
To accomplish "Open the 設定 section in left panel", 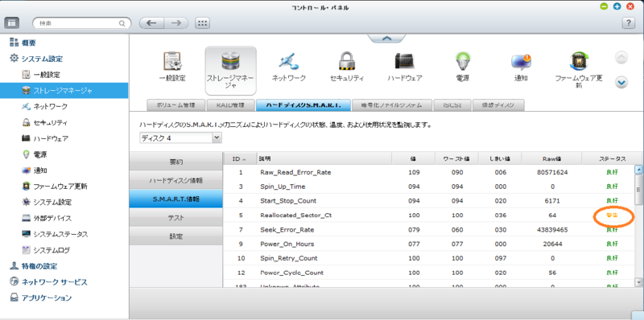I will coord(175,236).
